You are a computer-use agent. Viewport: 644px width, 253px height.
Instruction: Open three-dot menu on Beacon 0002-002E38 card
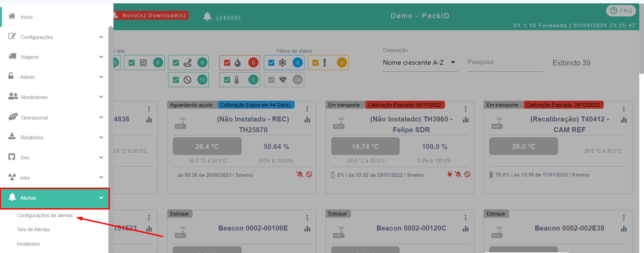point(624,218)
